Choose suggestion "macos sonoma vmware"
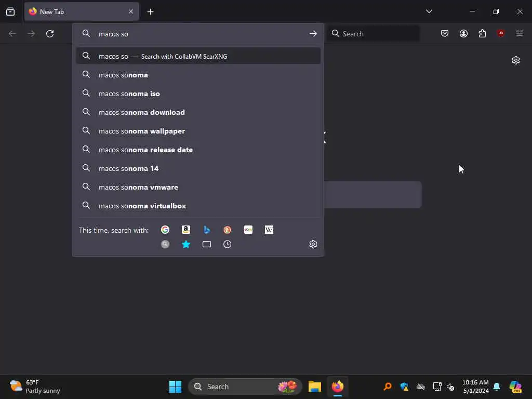Screen dimensions: 532x399 pyautogui.click(x=198, y=187)
